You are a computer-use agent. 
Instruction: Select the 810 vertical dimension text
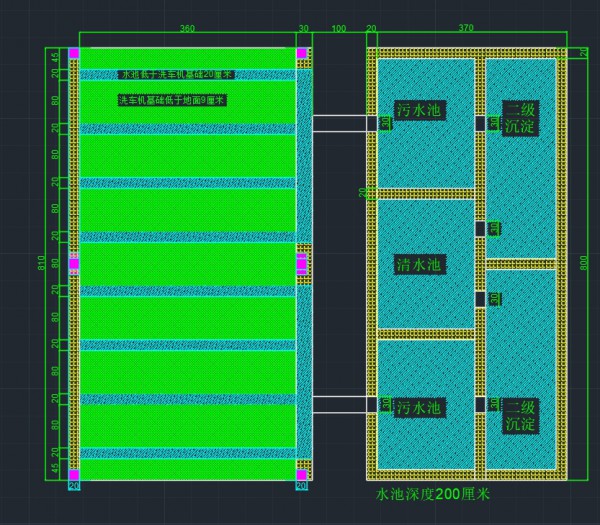click(41, 263)
